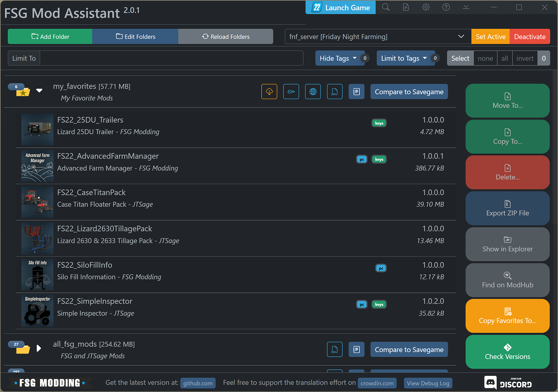Click View Debug Log
The width and height of the screenshot is (558, 392).
pyautogui.click(x=428, y=383)
